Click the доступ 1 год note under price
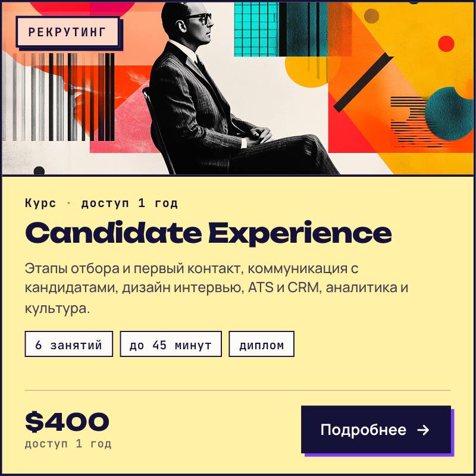Image resolution: width=476 pixels, height=476 pixels. [68, 443]
